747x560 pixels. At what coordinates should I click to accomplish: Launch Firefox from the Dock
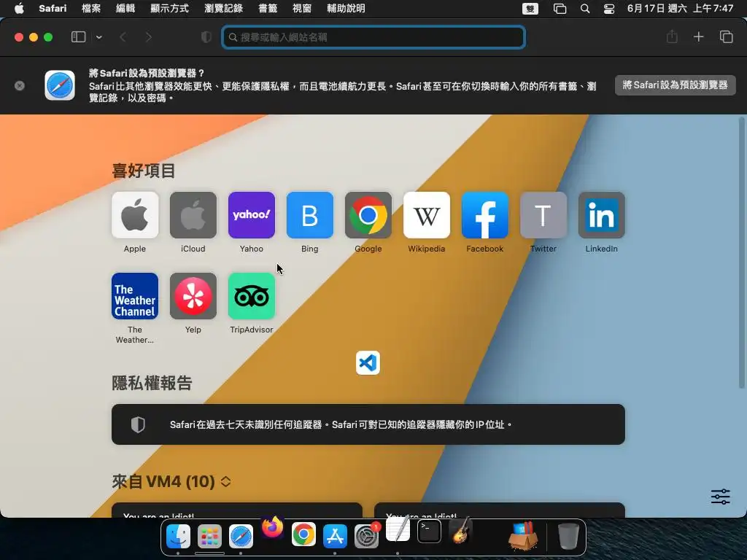pos(273,528)
